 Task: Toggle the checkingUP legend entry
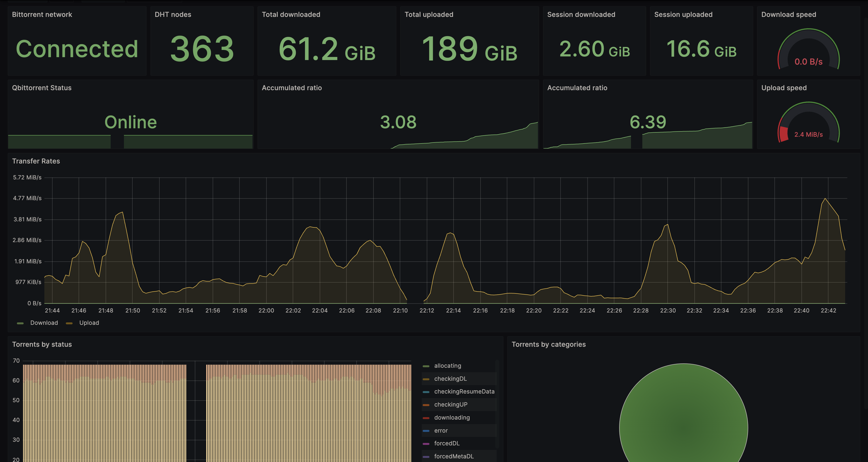pos(450,404)
